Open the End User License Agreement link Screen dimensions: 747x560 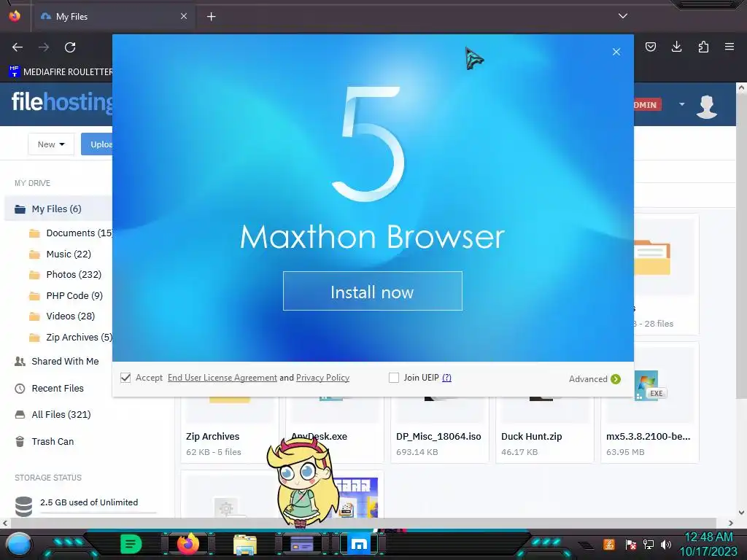pos(222,378)
